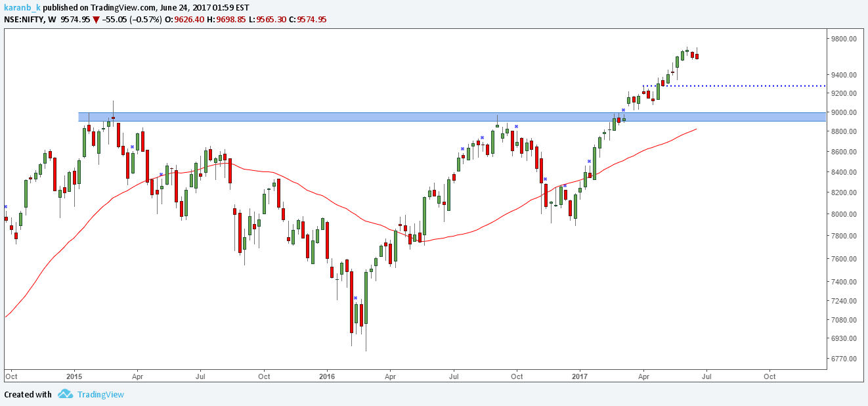
Task: Expand the chart date range at 2017 label
Action: pos(580,377)
